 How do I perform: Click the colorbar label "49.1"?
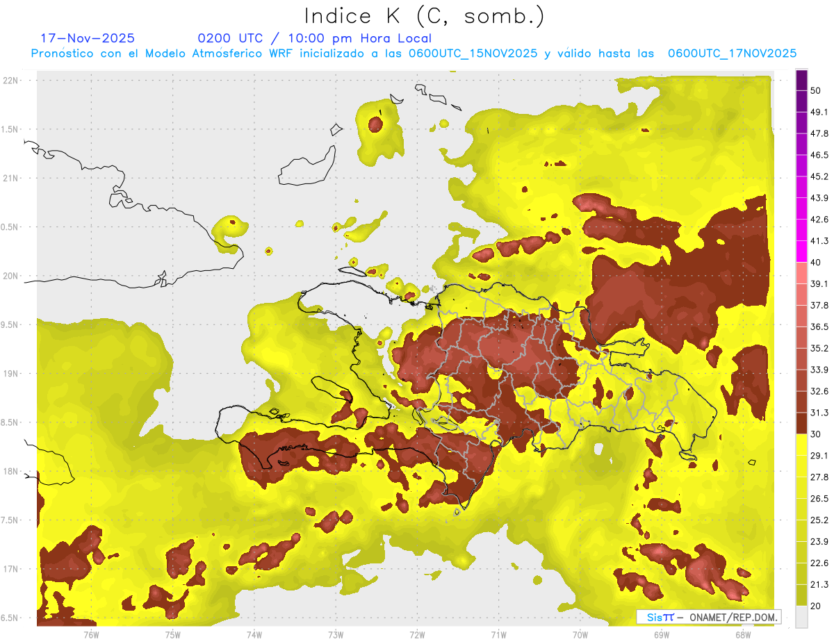(819, 112)
